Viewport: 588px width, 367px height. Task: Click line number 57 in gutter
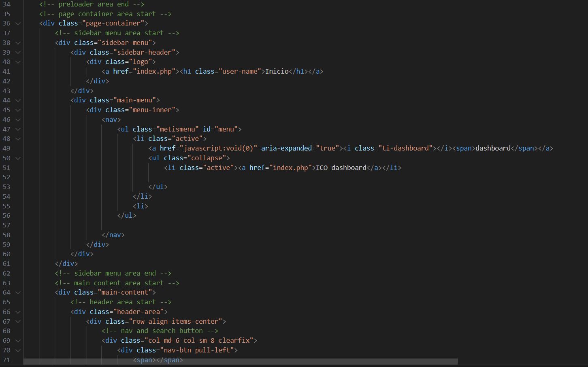(6, 225)
